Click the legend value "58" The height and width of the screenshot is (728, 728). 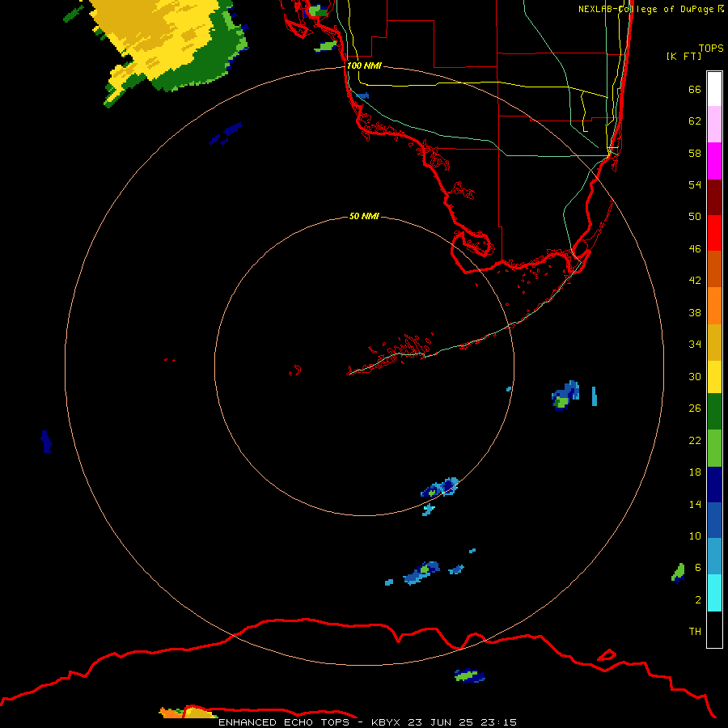(695, 153)
